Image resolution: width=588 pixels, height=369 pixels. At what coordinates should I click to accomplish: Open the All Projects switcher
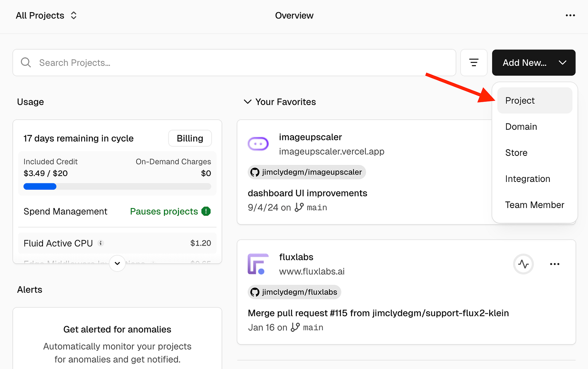pos(46,15)
